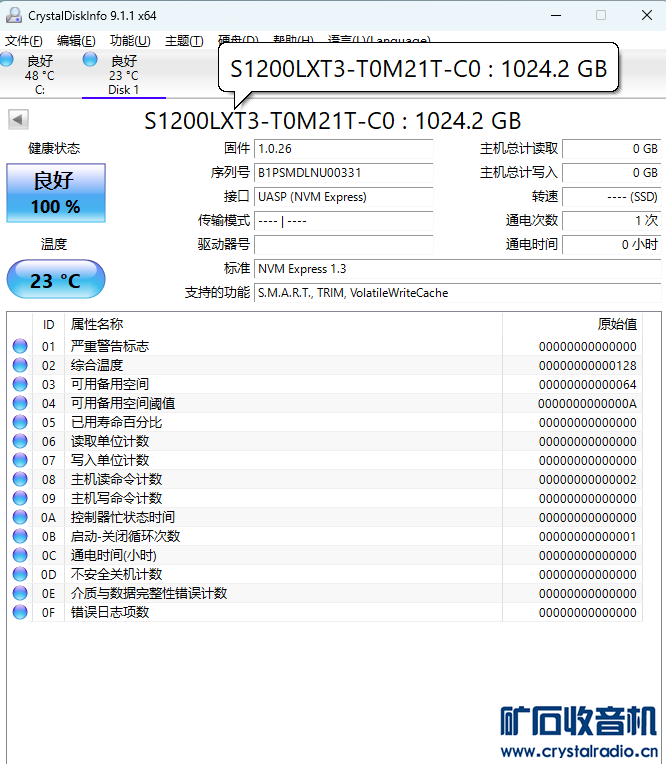666x764 pixels.
Task: Click the 传输模式 field
Action: coord(343,221)
